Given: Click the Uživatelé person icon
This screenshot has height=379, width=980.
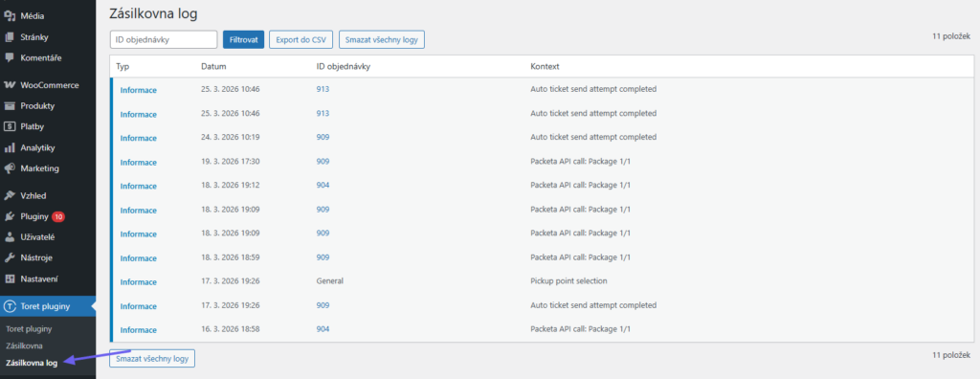Looking at the screenshot, I should [x=10, y=237].
